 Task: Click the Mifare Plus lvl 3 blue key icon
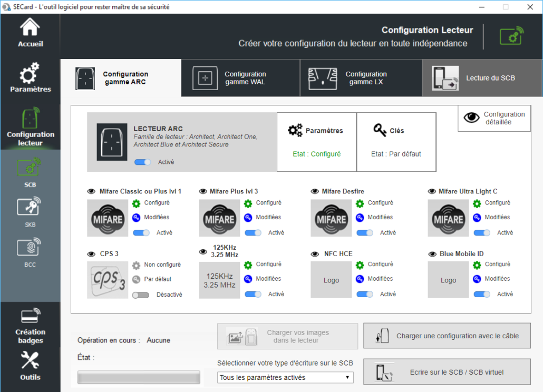tap(248, 218)
